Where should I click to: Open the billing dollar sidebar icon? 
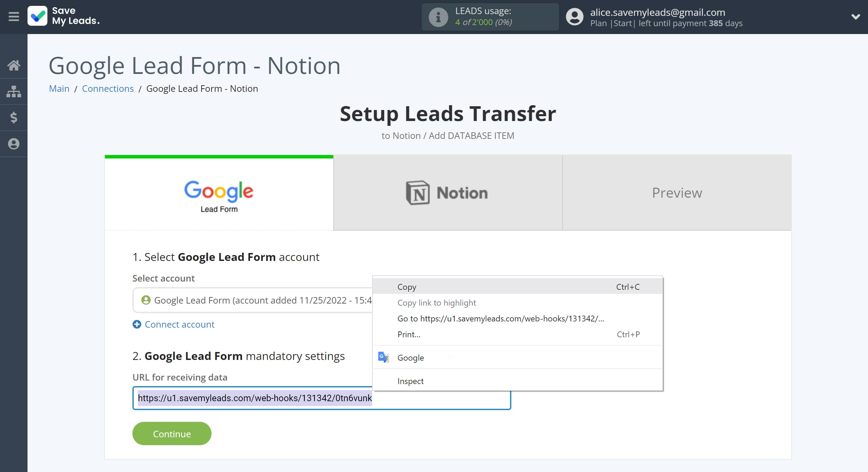tap(14, 118)
